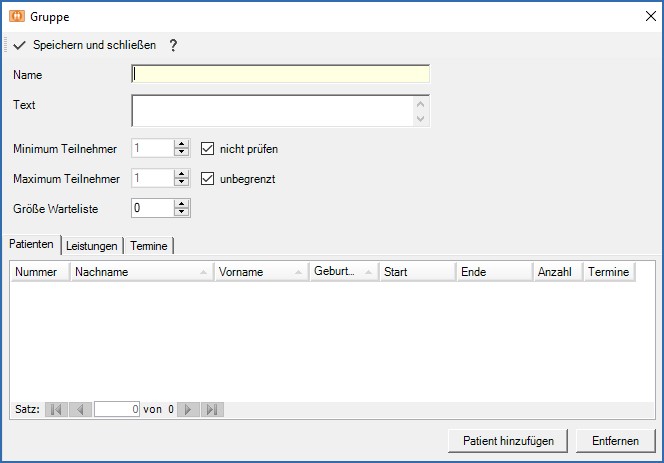Jump to last record in navigator
Screen dimensions: 664x463
click(x=212, y=409)
